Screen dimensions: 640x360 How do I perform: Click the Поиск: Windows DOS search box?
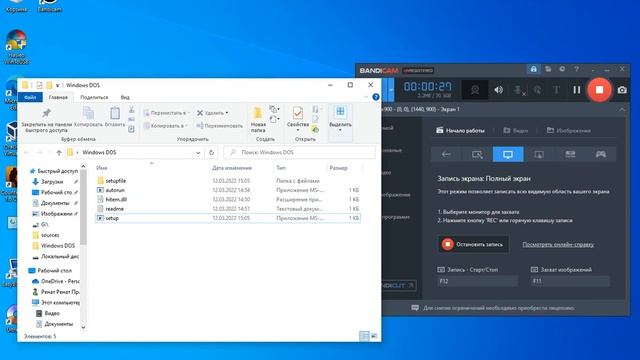point(299,152)
